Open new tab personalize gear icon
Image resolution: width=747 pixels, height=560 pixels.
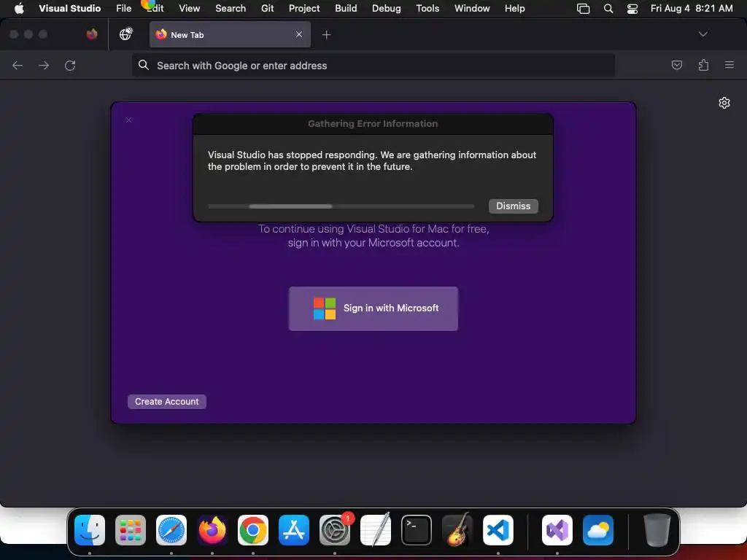click(724, 103)
